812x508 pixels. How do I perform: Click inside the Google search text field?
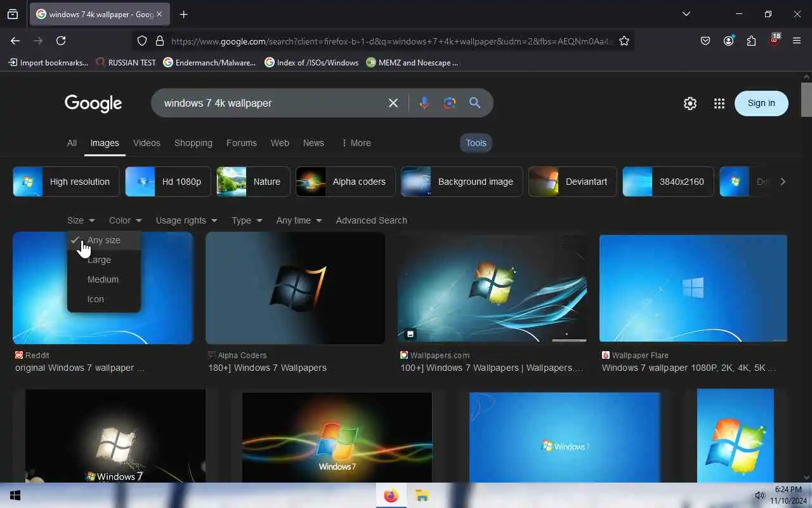coord(272,103)
